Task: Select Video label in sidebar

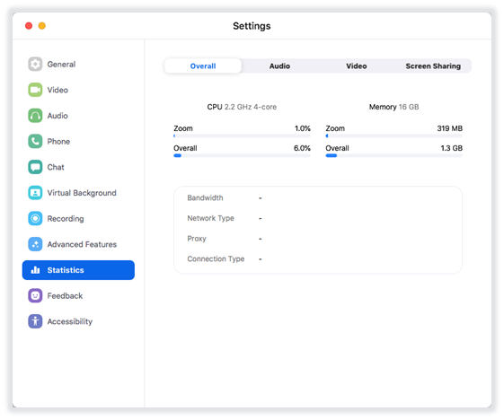Action: pos(57,90)
